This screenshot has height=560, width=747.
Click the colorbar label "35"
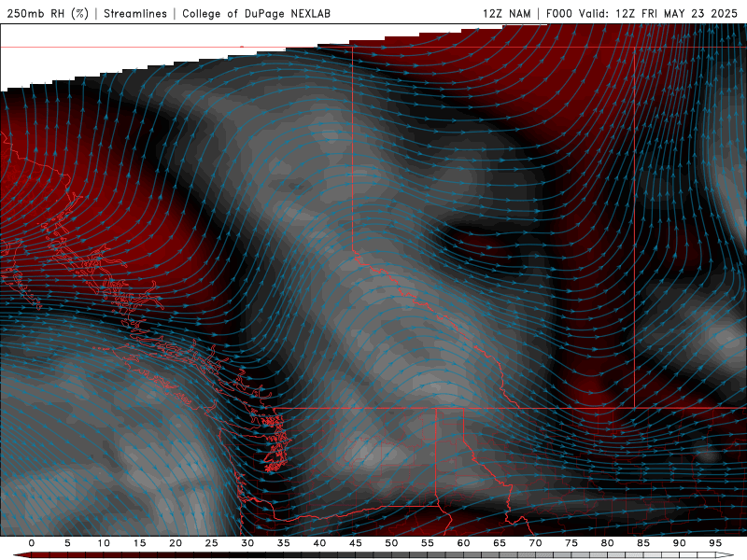283,543
